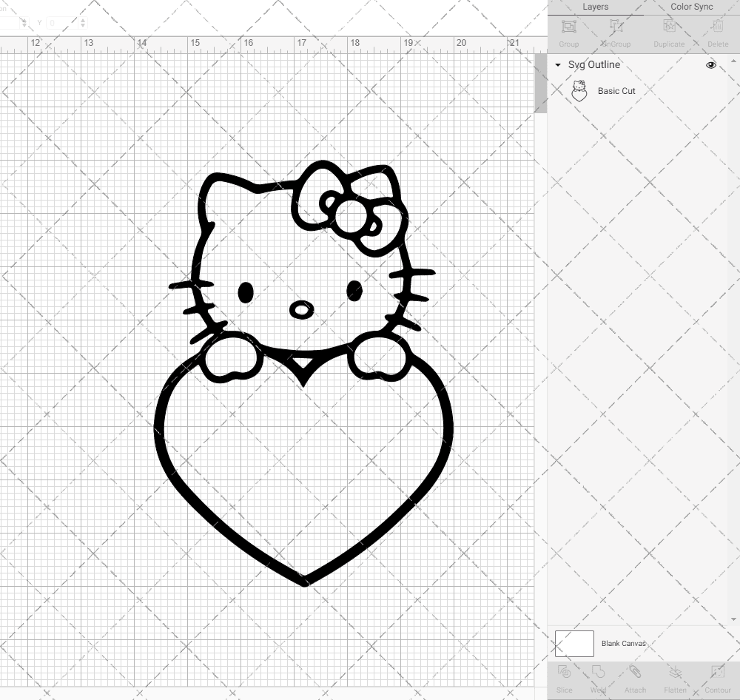This screenshot has height=700, width=740.
Task: Switch to the Color Sync tab
Action: (x=691, y=7)
